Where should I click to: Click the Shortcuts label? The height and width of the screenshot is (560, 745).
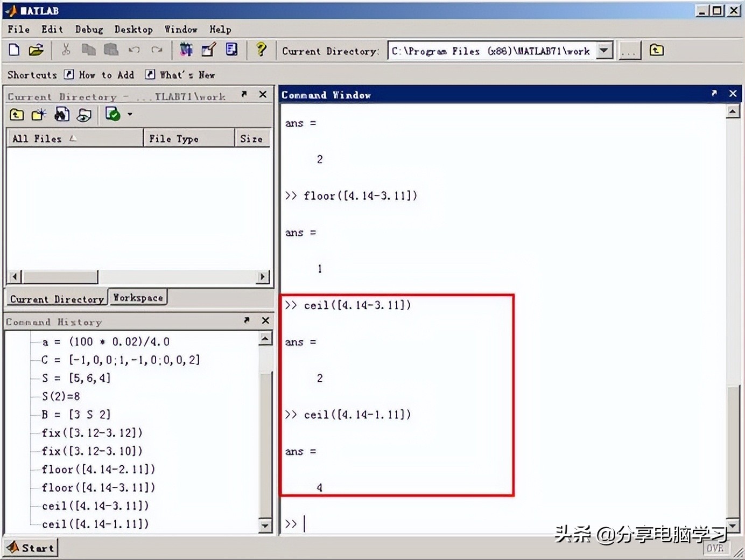[32, 75]
